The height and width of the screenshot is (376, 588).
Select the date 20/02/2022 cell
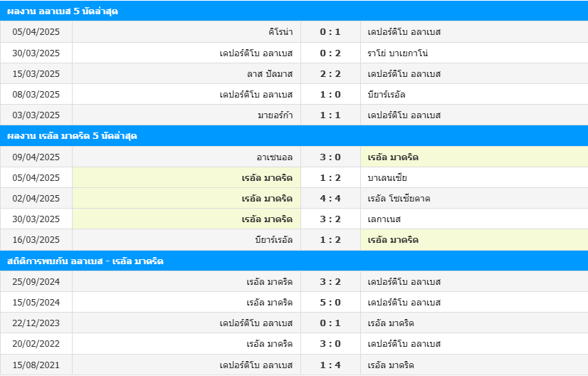pyautogui.click(x=36, y=344)
